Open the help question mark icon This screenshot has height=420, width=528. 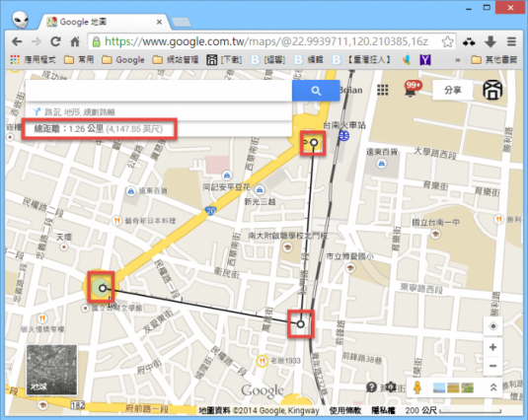(x=371, y=387)
